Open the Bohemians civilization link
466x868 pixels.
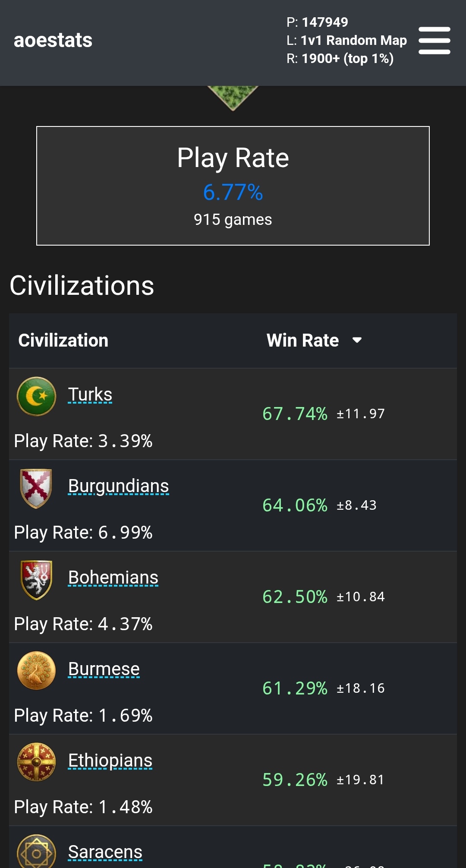click(x=113, y=578)
